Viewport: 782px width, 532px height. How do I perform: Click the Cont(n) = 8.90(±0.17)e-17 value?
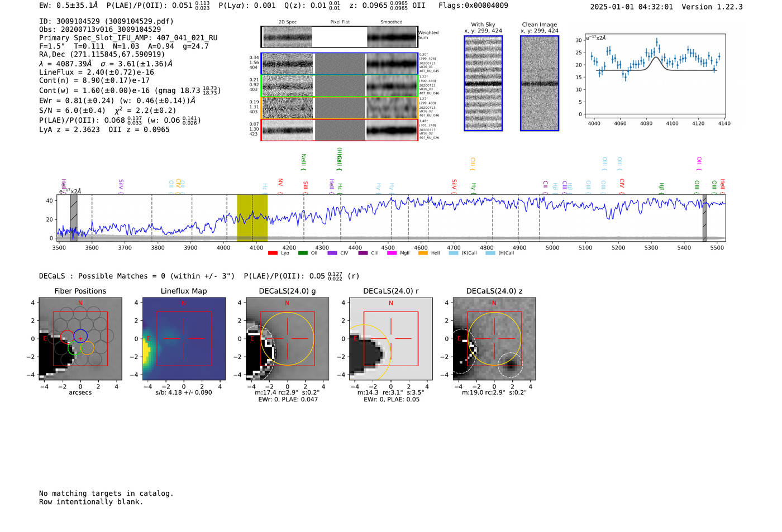[x=94, y=80]
